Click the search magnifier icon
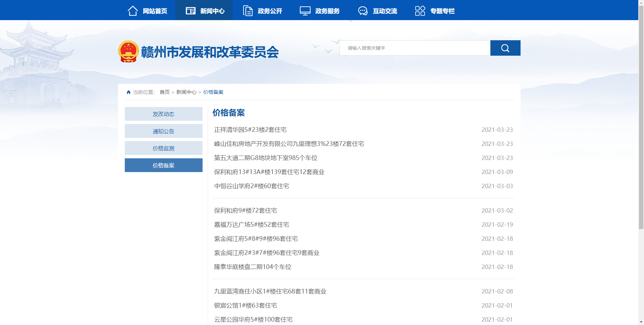644x325 pixels. coord(505,48)
